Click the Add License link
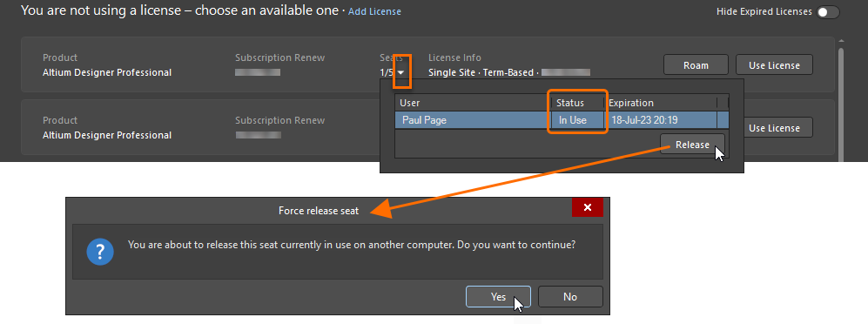Image resolution: width=868 pixels, height=324 pixels. pos(374,11)
